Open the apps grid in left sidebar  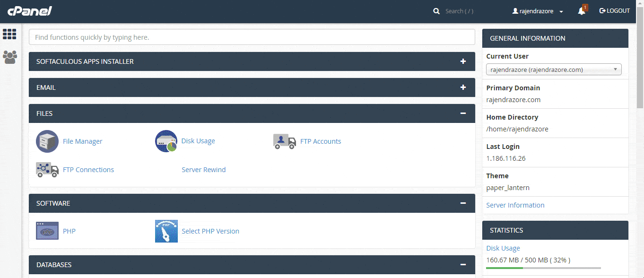(x=9, y=34)
